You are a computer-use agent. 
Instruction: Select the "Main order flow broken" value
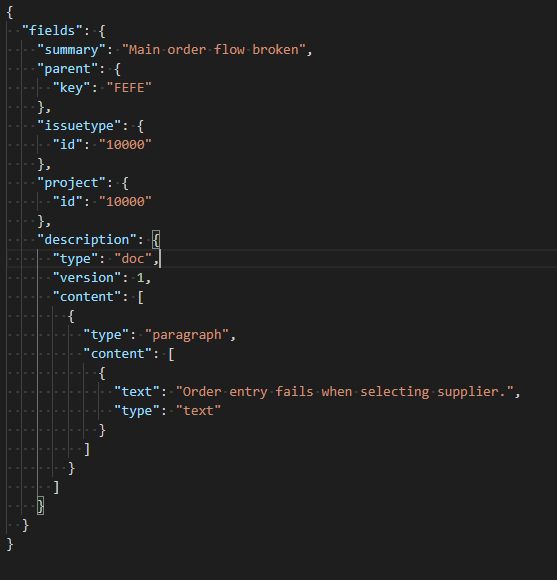coord(214,50)
